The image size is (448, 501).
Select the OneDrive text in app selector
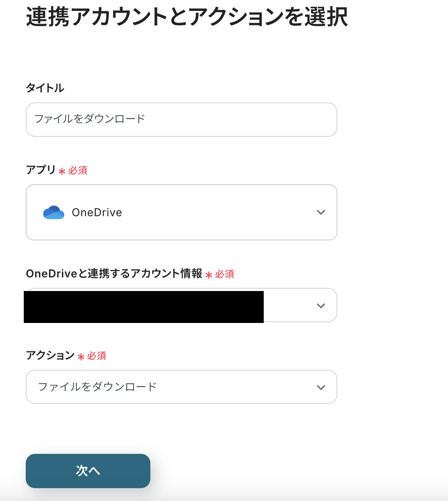pyautogui.click(x=97, y=212)
